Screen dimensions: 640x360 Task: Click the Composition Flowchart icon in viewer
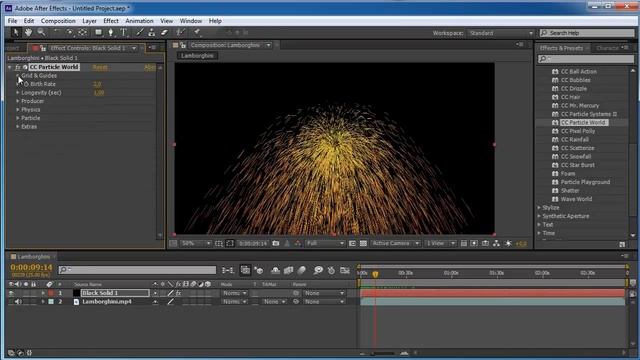pos(496,243)
